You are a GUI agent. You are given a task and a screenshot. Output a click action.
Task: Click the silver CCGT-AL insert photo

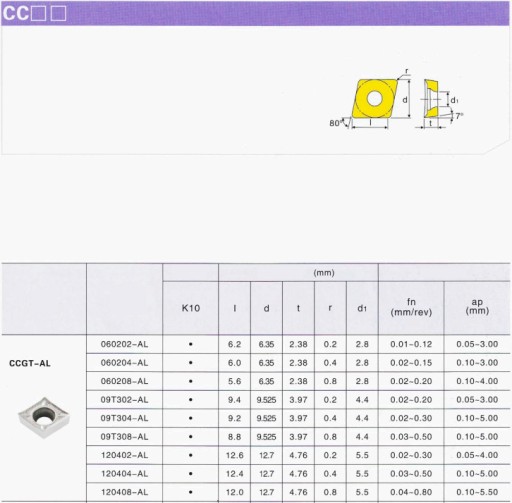(44, 417)
